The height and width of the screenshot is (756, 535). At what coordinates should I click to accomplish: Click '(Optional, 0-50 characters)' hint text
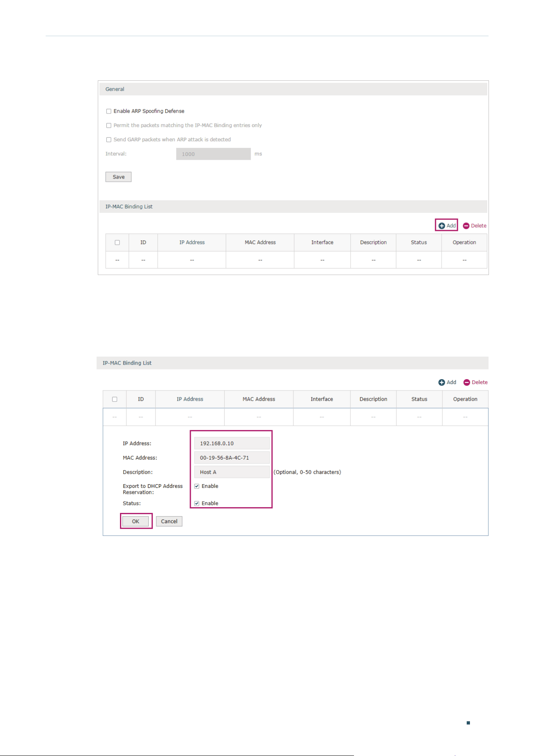308,472
